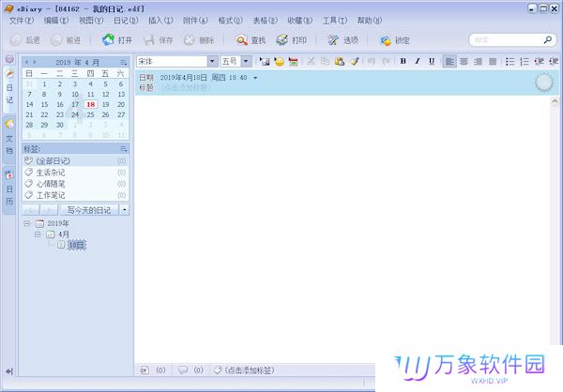Open the 插入(I) menu

160,21
